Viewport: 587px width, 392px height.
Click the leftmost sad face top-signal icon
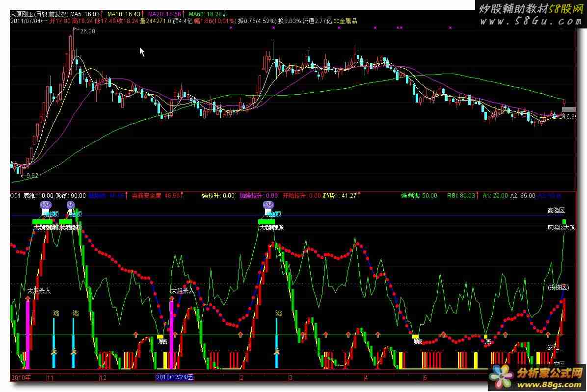[x=46, y=206]
